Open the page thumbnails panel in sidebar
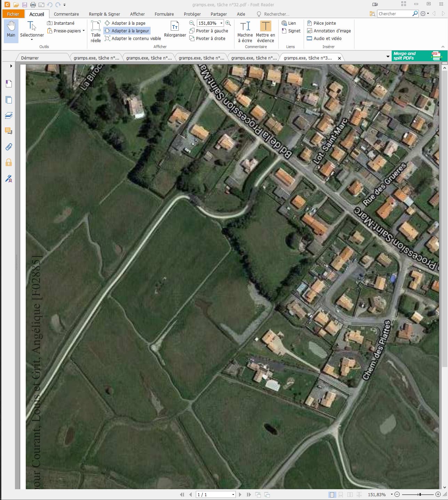Viewport: 448px width, 500px height. (9, 100)
